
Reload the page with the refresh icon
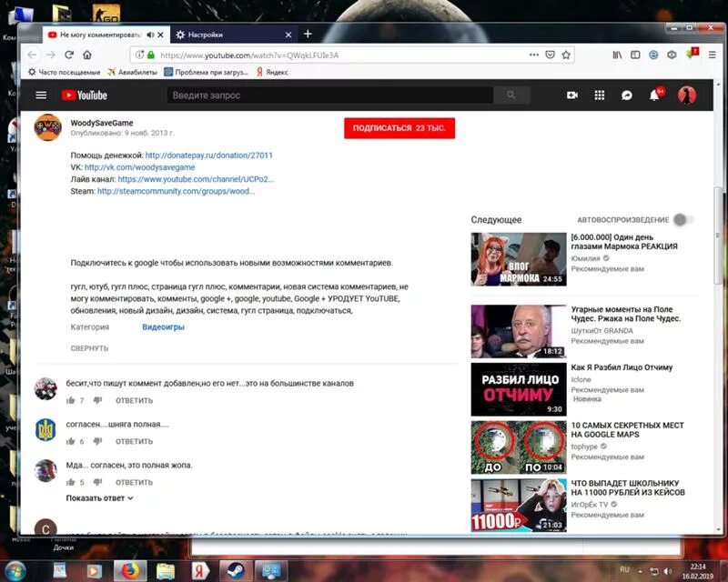[x=69, y=55]
